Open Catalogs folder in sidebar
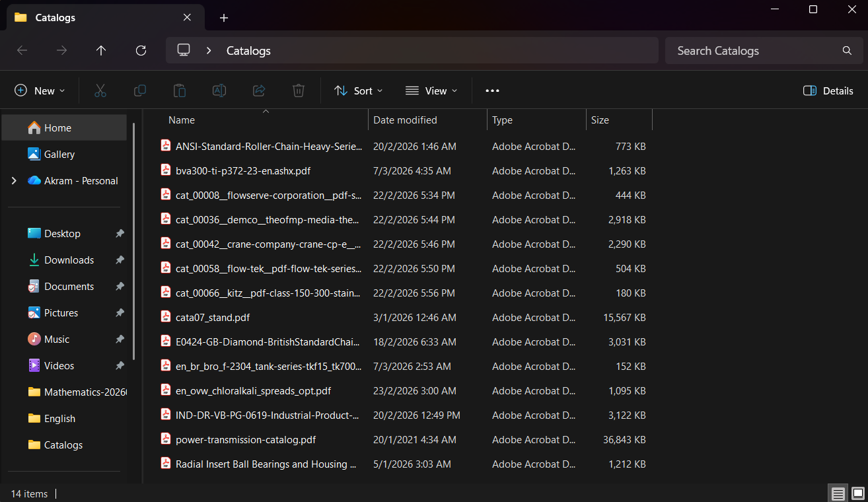868x502 pixels. 64,445
